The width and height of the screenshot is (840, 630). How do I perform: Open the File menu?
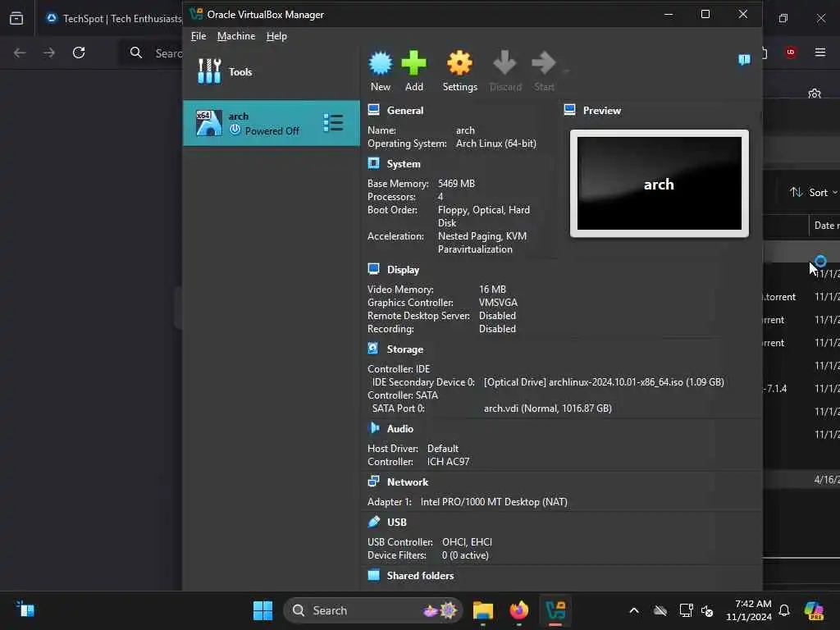(x=199, y=36)
